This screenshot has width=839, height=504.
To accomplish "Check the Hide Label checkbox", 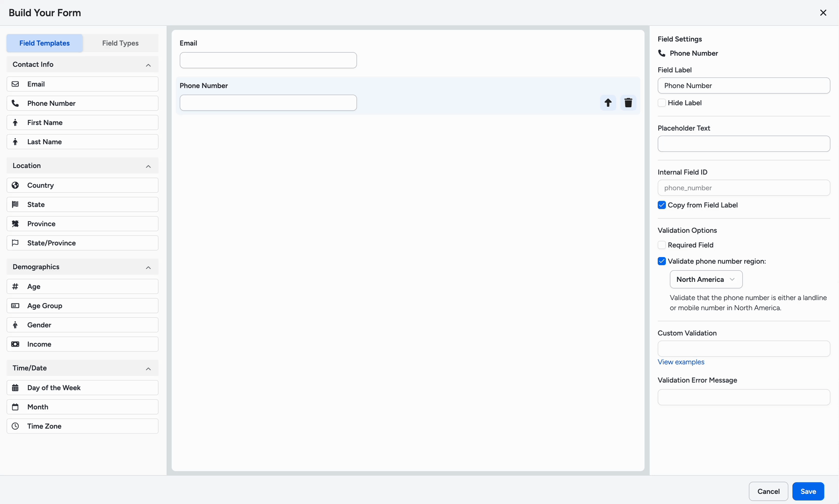I will 662,103.
